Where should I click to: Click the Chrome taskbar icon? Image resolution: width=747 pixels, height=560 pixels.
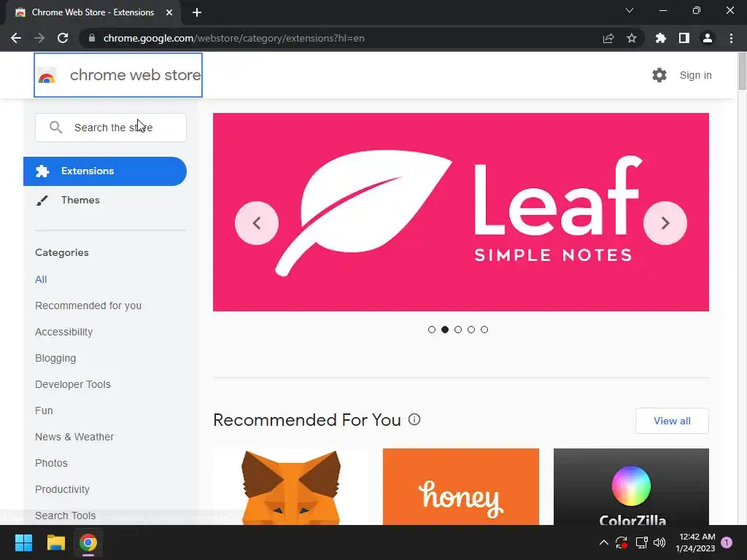point(88,542)
